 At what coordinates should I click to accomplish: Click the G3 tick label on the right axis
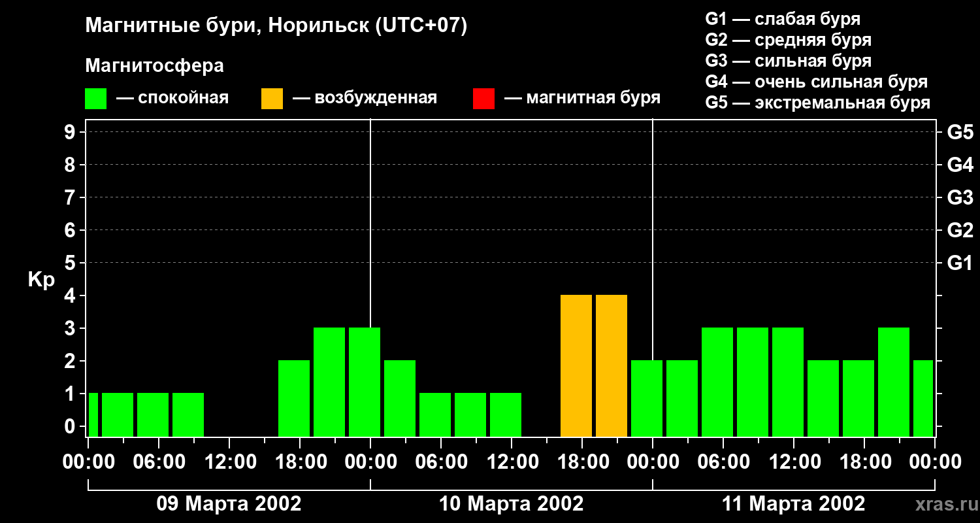click(x=960, y=197)
